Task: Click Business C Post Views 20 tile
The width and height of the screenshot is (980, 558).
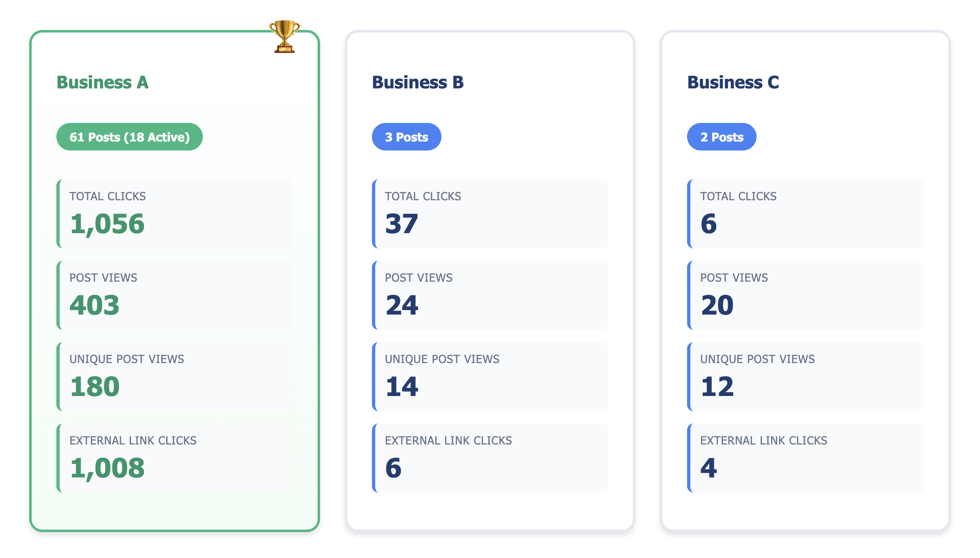Action: [x=805, y=295]
